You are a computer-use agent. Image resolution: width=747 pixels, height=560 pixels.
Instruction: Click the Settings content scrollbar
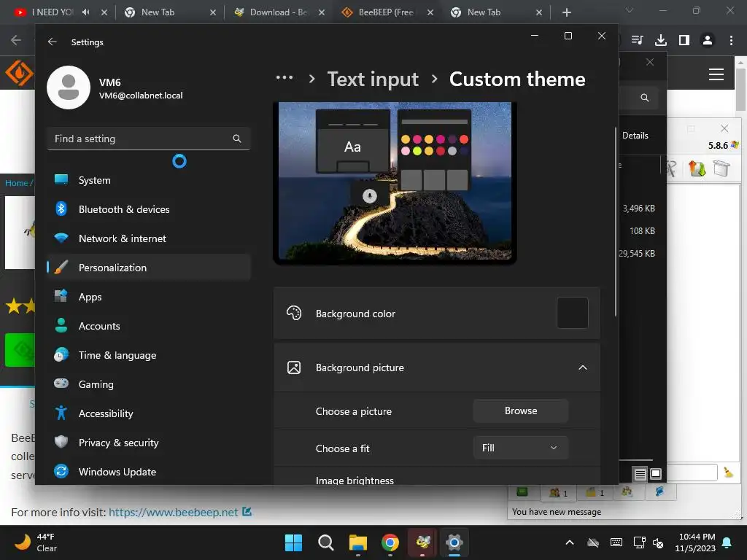point(616,222)
